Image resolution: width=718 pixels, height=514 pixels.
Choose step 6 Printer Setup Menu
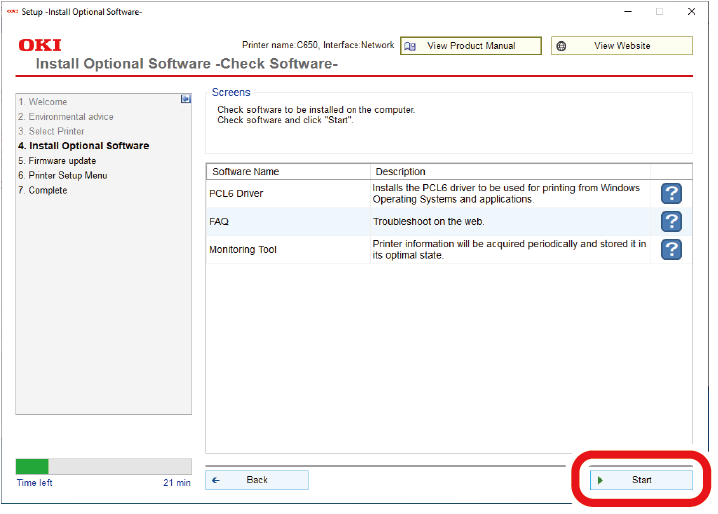click(62, 176)
